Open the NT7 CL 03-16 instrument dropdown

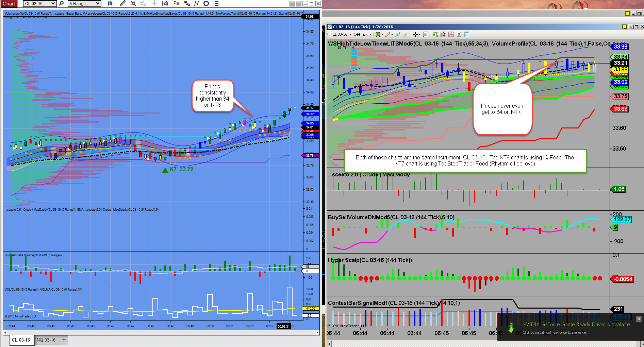point(342,34)
